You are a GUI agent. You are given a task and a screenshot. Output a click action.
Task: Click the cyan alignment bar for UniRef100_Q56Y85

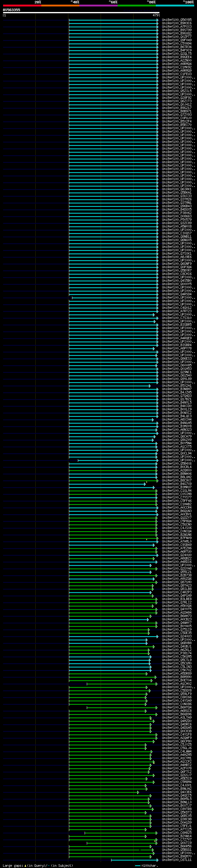tap(114, 20)
